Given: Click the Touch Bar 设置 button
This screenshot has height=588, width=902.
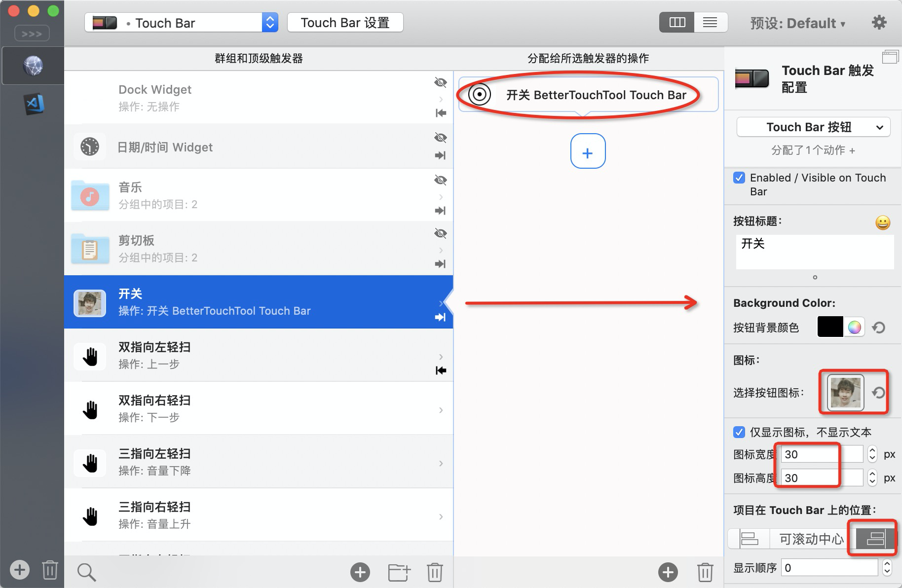Looking at the screenshot, I should [345, 22].
